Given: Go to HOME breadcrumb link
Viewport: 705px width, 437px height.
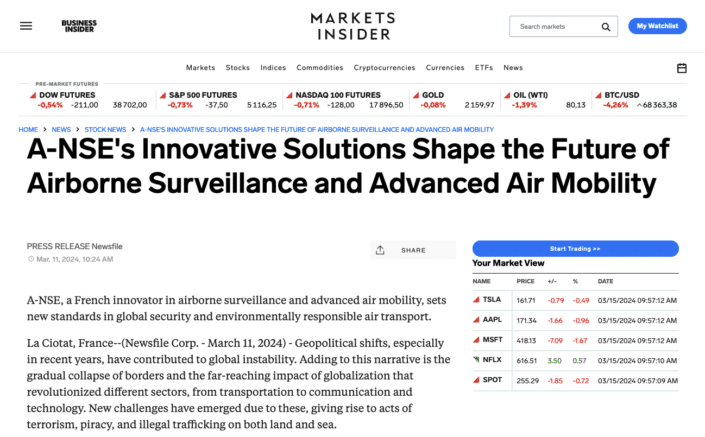Looking at the screenshot, I should tap(28, 129).
